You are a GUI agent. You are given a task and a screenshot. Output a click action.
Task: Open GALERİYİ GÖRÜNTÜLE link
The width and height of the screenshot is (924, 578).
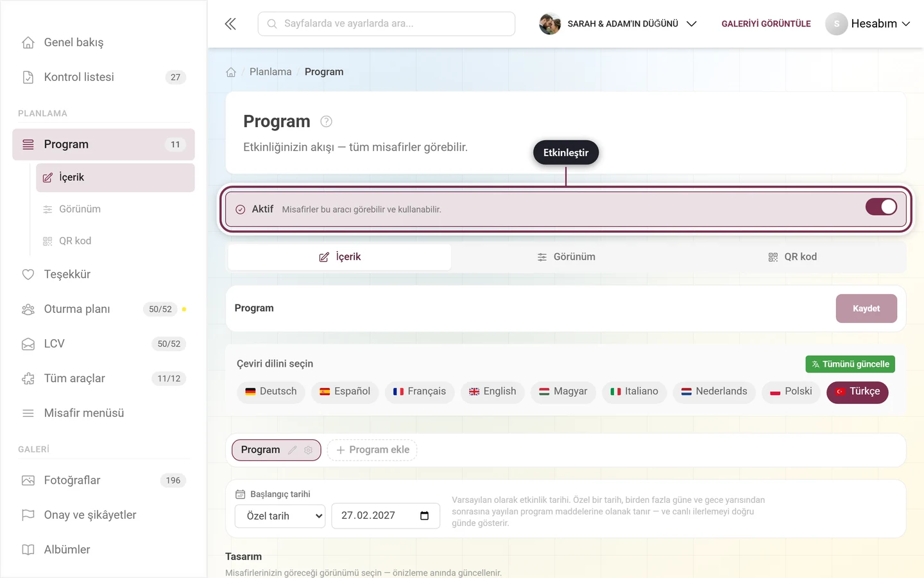[766, 24]
